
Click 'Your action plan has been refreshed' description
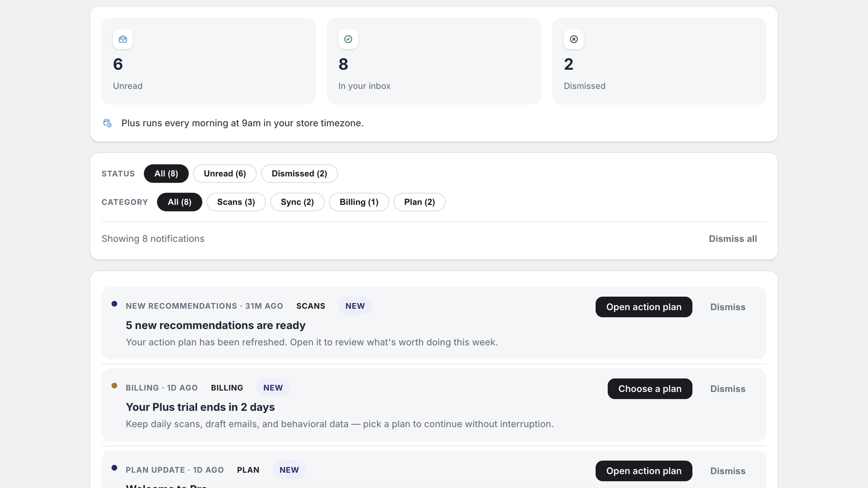[312, 342]
